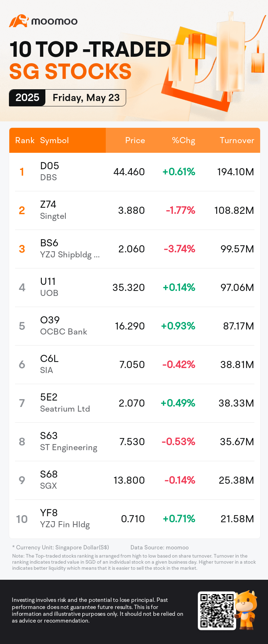Screen dimensions: 268x644
Task: Click the orange rank 2 number
Action: 22,211
